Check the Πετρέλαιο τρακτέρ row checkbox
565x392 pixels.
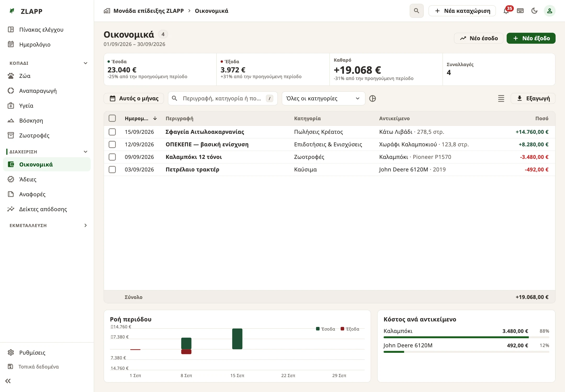pyautogui.click(x=112, y=169)
